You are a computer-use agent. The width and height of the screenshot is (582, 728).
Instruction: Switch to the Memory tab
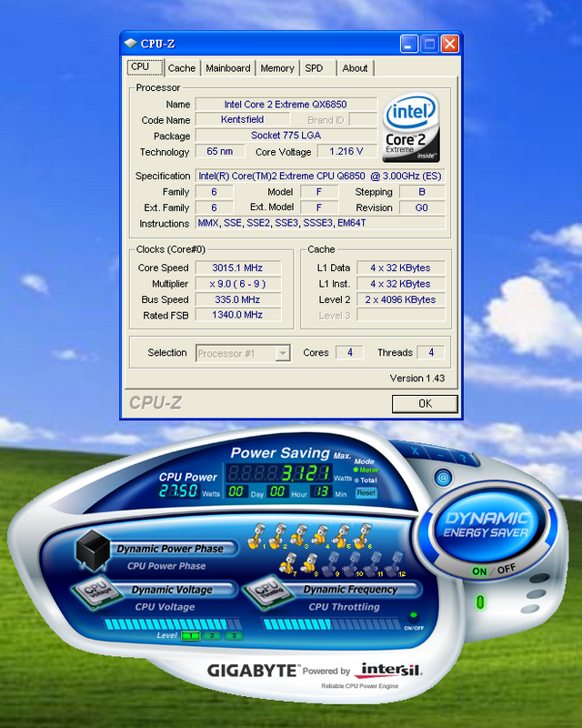point(277,68)
